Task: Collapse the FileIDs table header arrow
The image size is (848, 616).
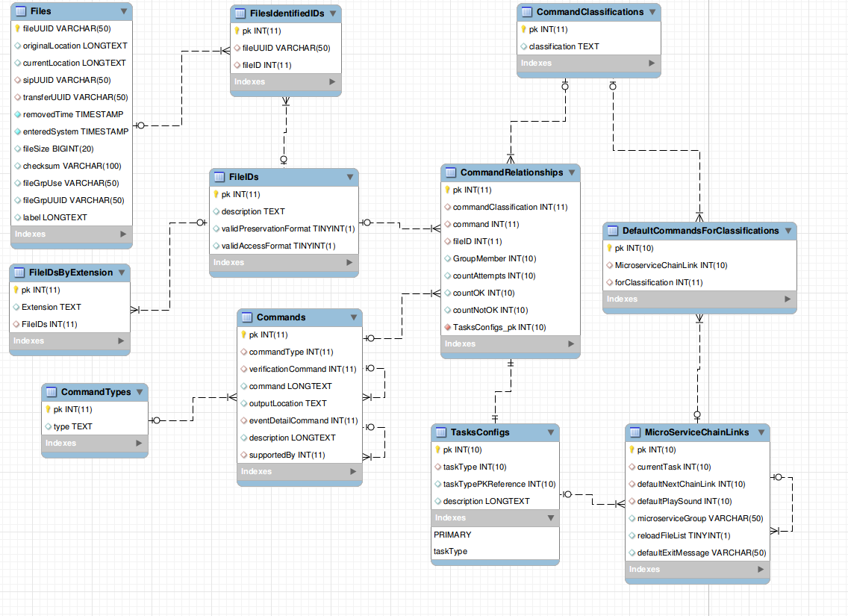Action: 349,177
